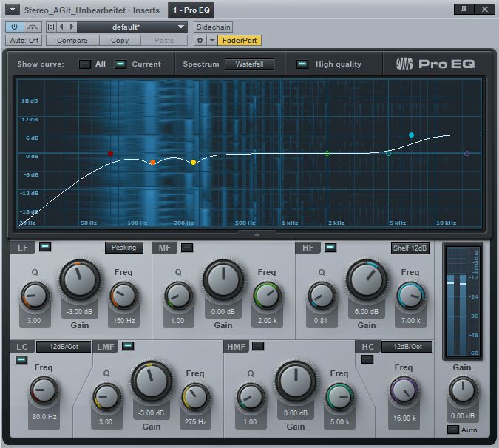This screenshot has width=499, height=448.
Task: Go to next preset with right arrow
Action: [72, 27]
